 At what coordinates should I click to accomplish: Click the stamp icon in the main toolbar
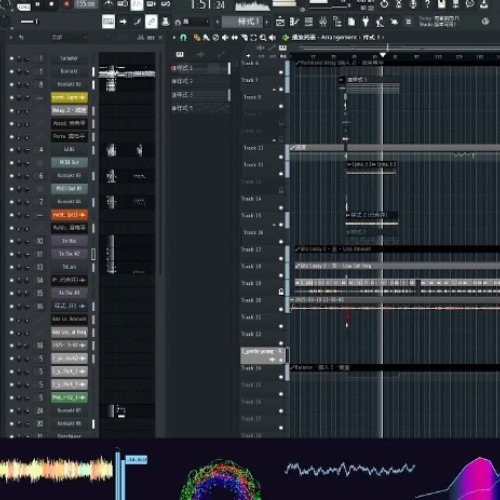point(165,22)
